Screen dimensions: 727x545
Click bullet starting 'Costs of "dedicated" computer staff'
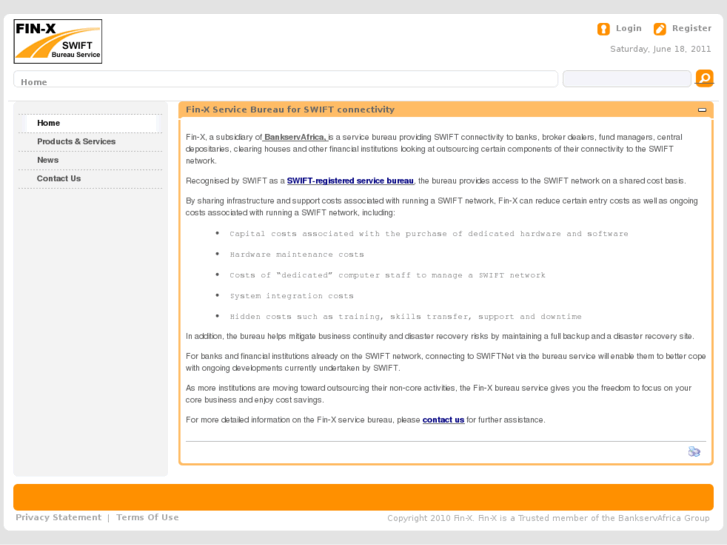[x=388, y=276]
